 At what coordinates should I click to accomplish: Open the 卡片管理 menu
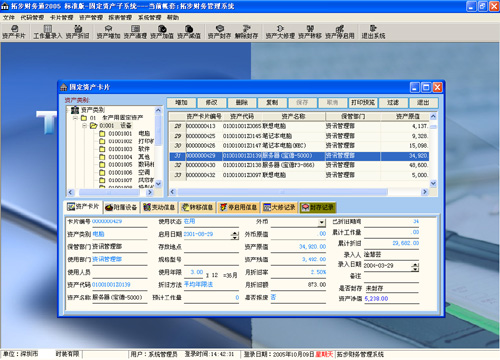pos(61,17)
